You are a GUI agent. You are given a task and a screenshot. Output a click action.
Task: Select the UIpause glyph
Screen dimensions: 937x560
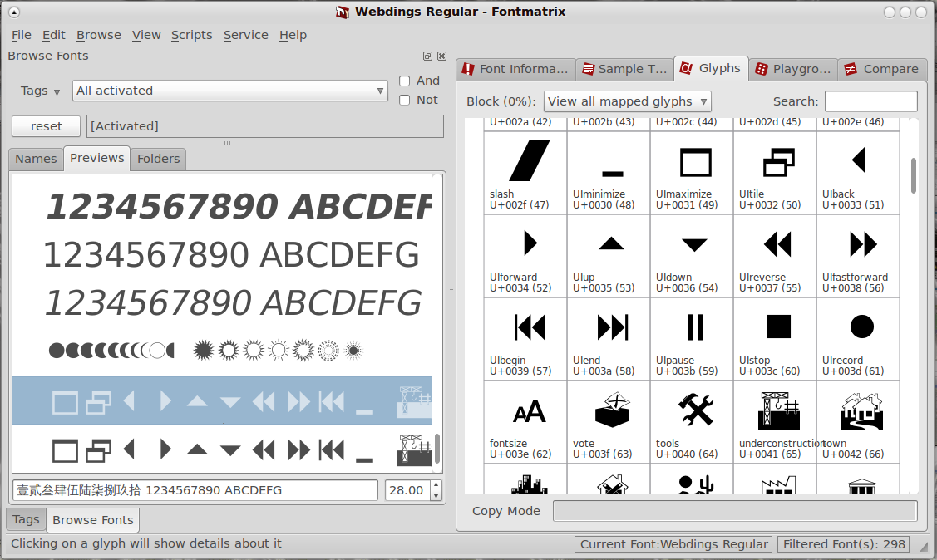pos(692,339)
